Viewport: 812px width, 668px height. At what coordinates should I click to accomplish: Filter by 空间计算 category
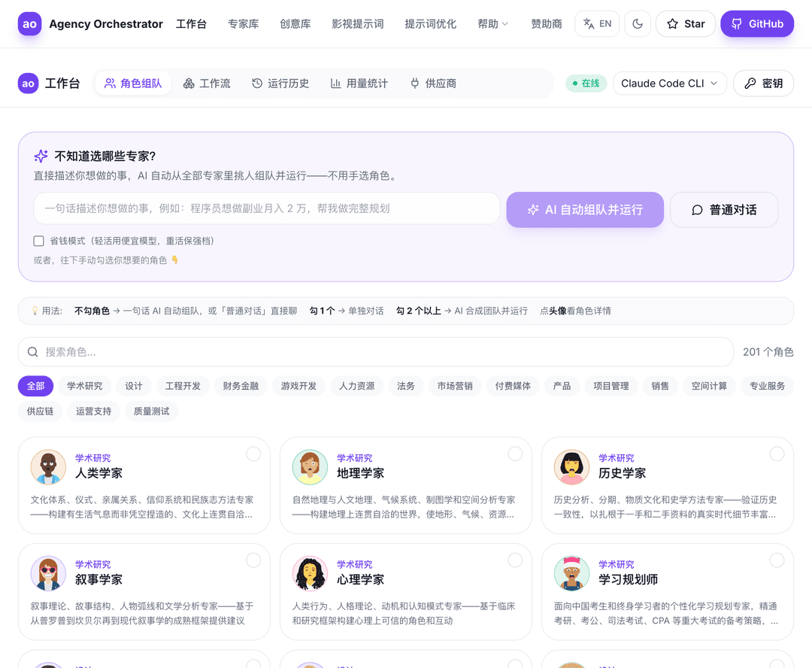[709, 386]
